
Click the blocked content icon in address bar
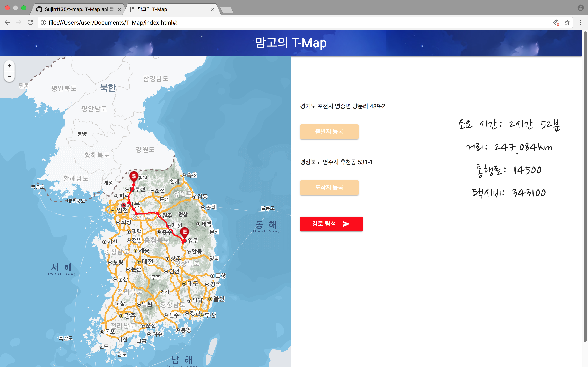pos(556,23)
